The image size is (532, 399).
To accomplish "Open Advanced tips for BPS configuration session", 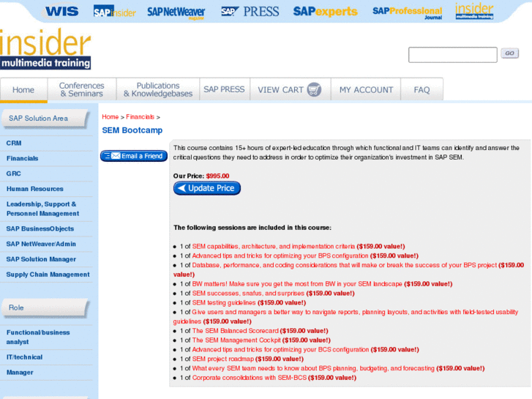I will pos(280,256).
